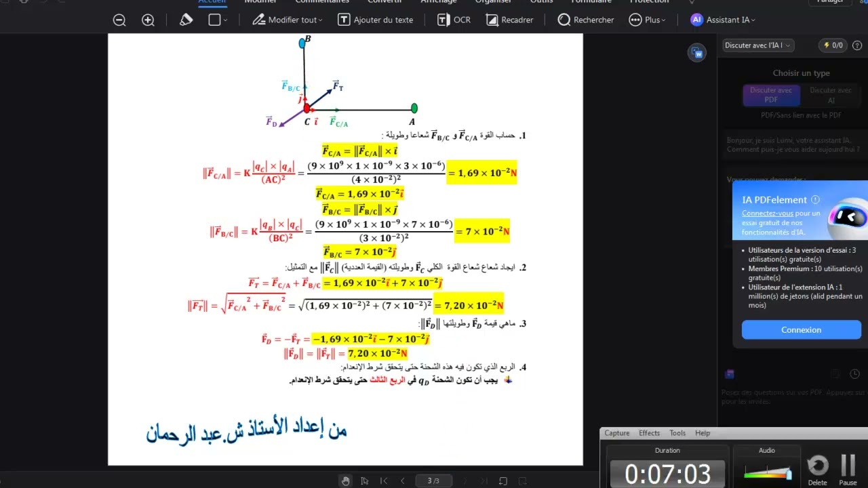Switch to the Accueil tab
Viewport: 868px width, 488px height.
coord(212,2)
